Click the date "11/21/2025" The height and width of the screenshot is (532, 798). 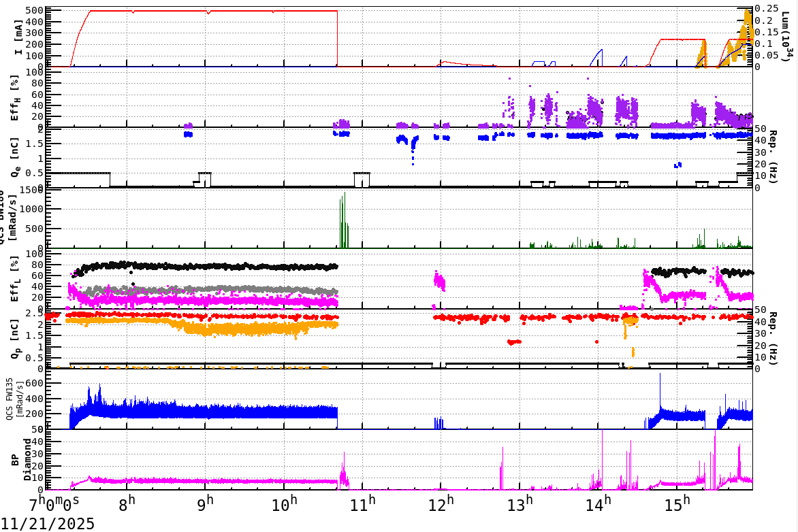(48, 523)
